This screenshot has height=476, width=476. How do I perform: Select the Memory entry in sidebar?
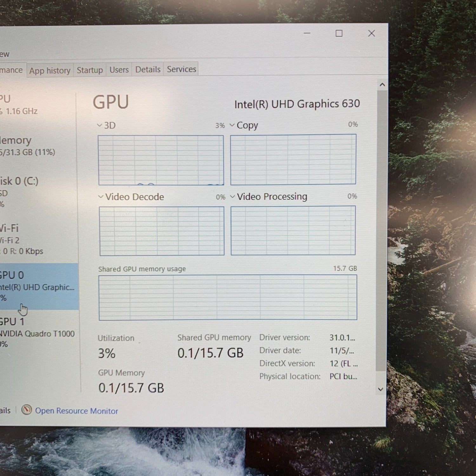click(39, 146)
